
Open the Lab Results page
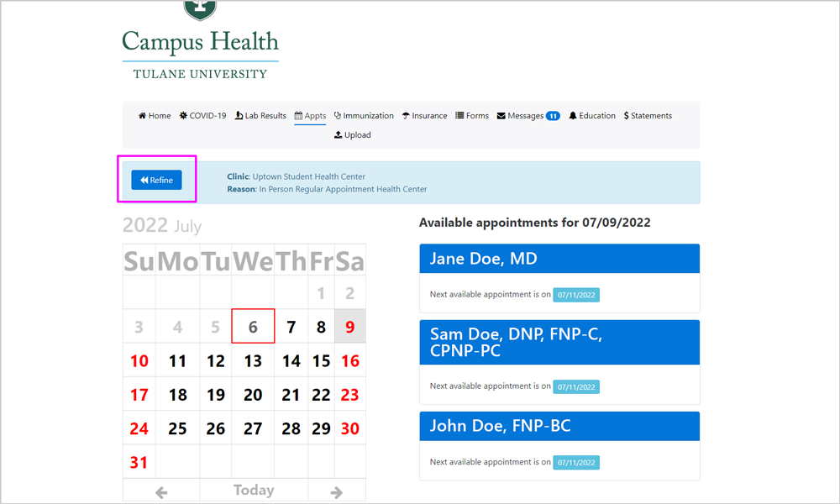coord(260,116)
